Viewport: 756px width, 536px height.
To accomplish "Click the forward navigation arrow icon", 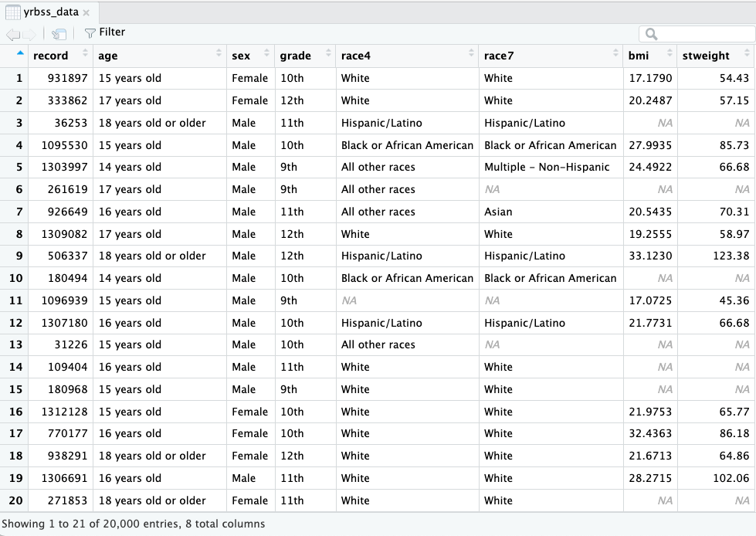I will 31,33.
